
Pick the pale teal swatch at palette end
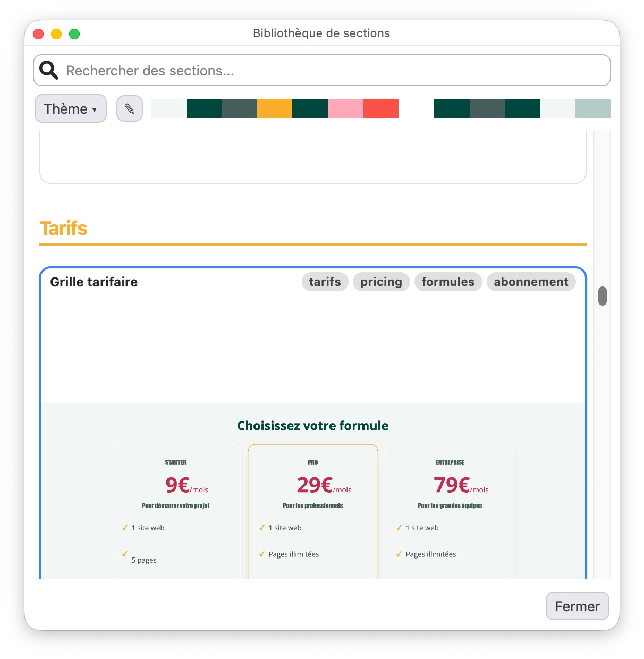(593, 108)
